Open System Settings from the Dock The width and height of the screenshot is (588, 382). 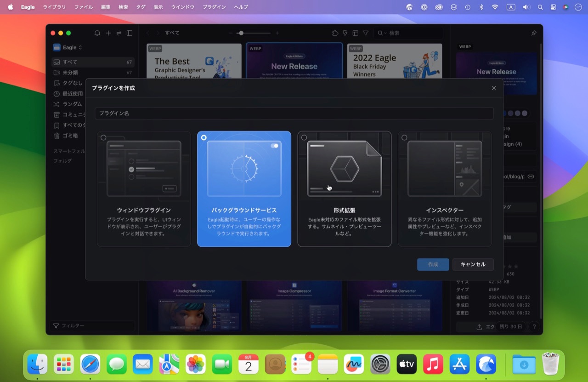tap(380, 364)
